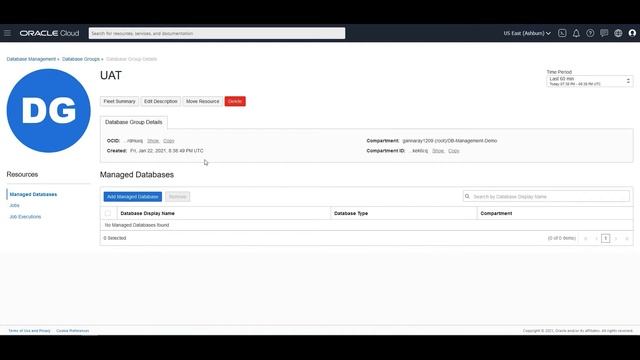Open the support chat icon
The image size is (640, 360).
point(604,33)
